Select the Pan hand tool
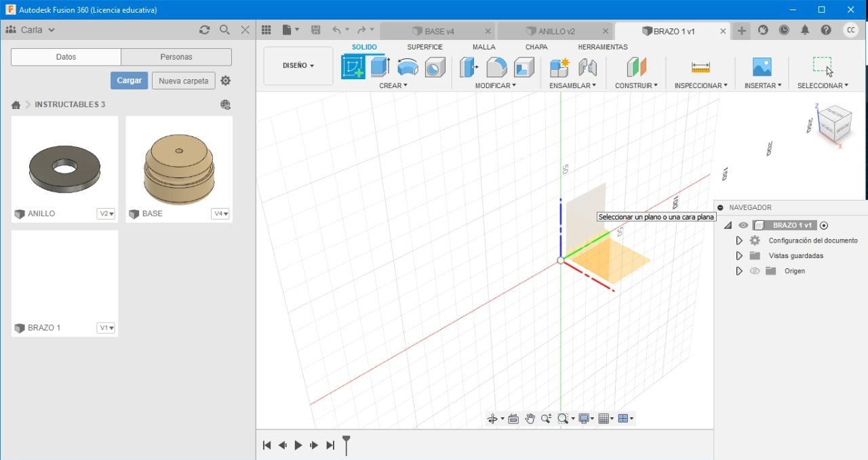The width and height of the screenshot is (868, 460). [530, 419]
